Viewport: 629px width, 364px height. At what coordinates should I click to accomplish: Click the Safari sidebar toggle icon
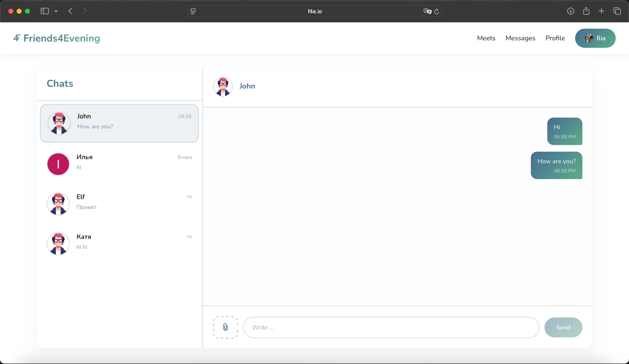click(x=45, y=11)
